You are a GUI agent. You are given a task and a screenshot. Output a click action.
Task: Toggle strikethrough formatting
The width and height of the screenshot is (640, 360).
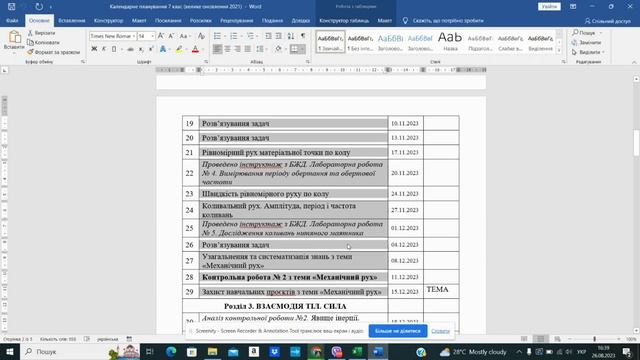[131, 49]
